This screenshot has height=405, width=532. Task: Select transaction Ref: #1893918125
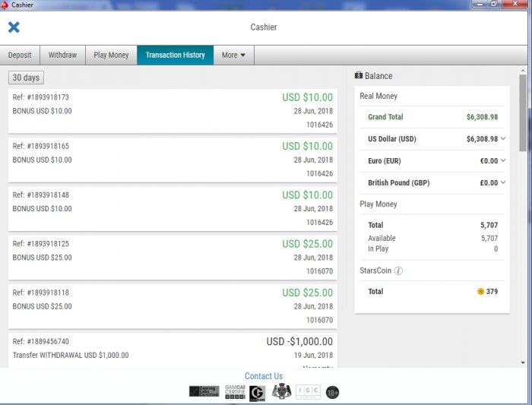(173, 258)
